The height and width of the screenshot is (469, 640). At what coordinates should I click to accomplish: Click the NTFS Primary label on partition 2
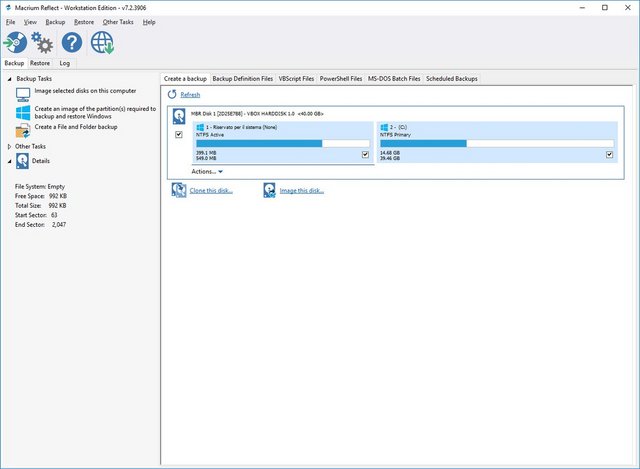(x=395, y=135)
